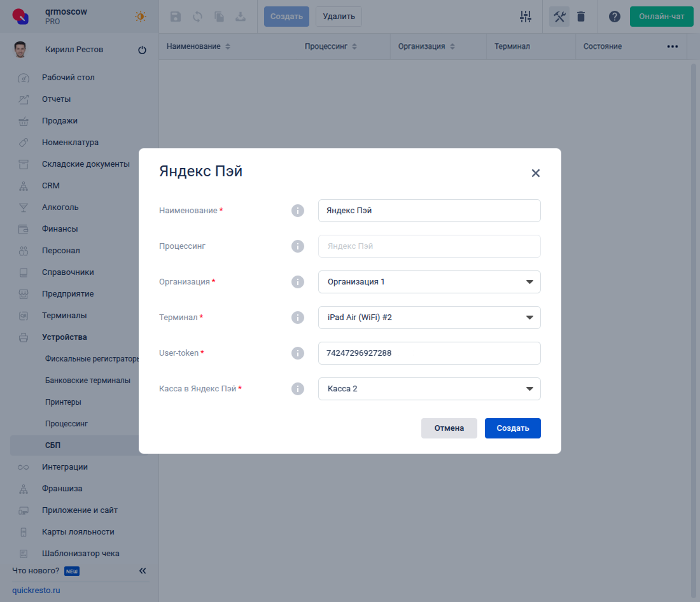
Task: Expand the Организация dropdown
Action: coord(429,282)
